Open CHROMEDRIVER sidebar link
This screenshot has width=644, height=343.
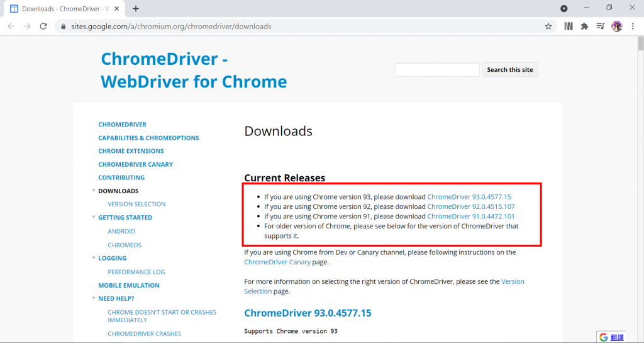point(122,125)
